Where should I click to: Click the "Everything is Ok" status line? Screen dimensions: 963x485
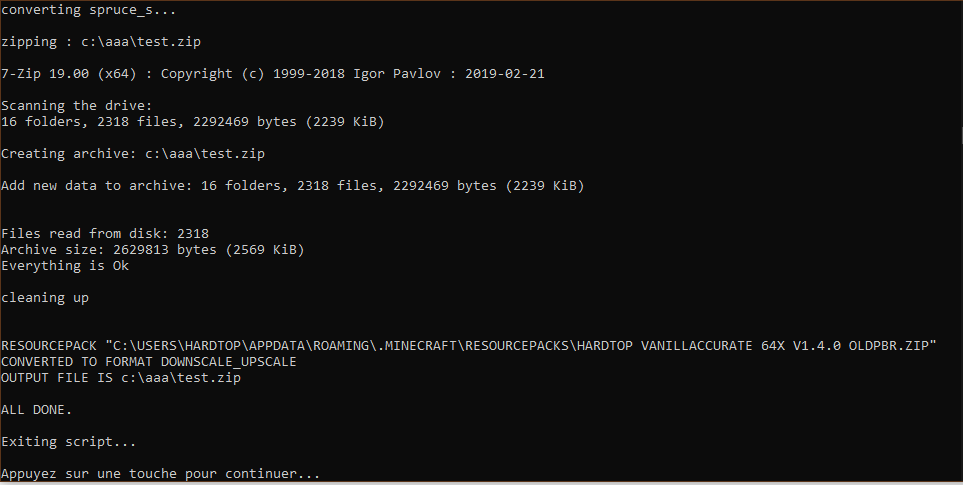[65, 266]
